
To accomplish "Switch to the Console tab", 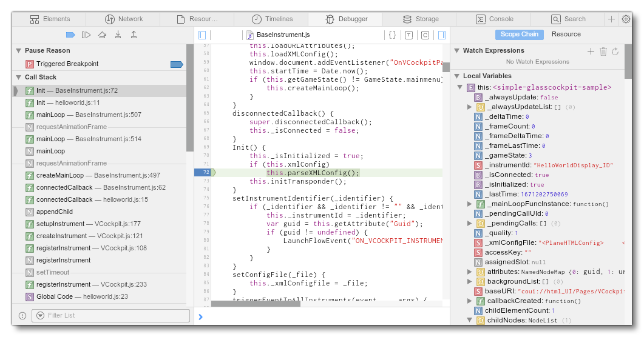I will tap(493, 19).
